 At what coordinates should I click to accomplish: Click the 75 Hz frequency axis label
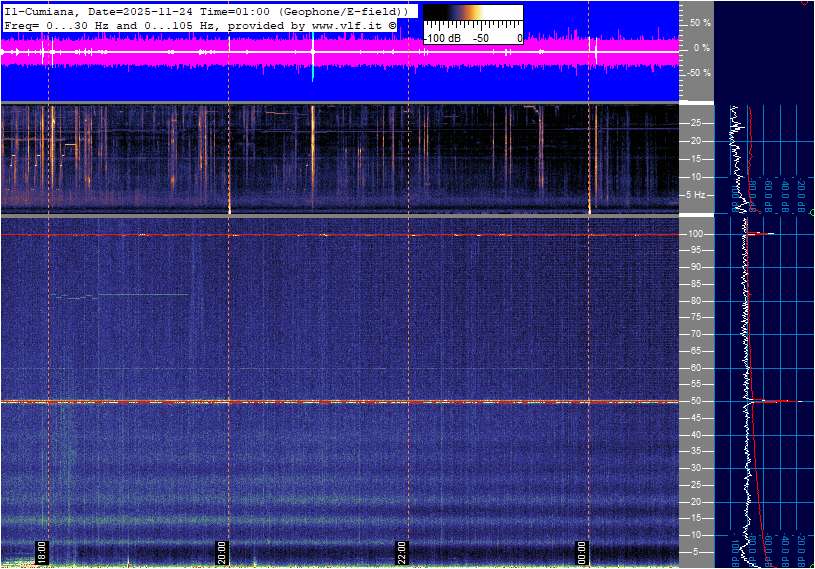pyautogui.click(x=696, y=318)
